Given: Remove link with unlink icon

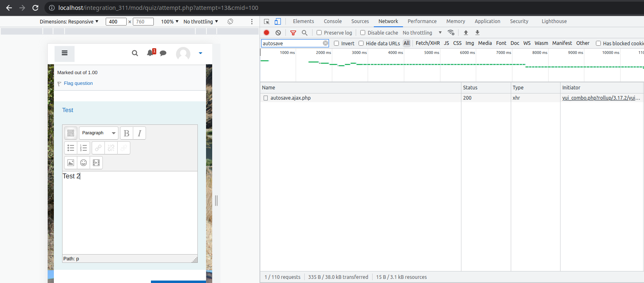Looking at the screenshot, I should pyautogui.click(x=111, y=148).
